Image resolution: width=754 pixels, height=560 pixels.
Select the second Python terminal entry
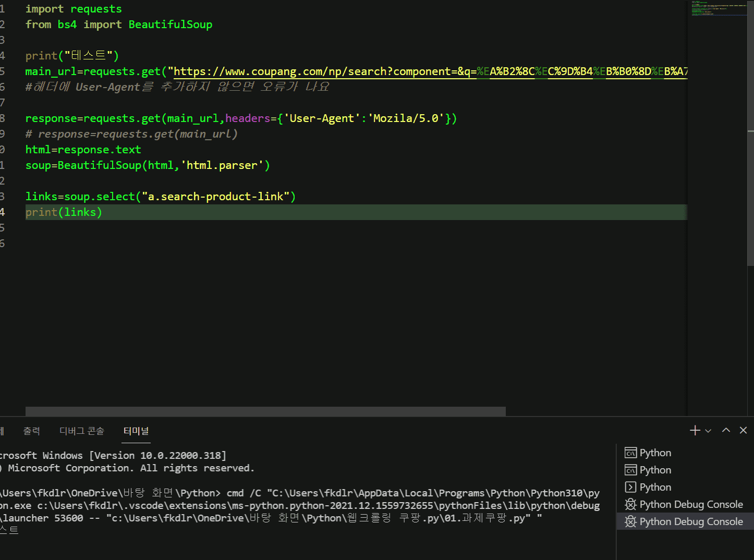coord(685,470)
